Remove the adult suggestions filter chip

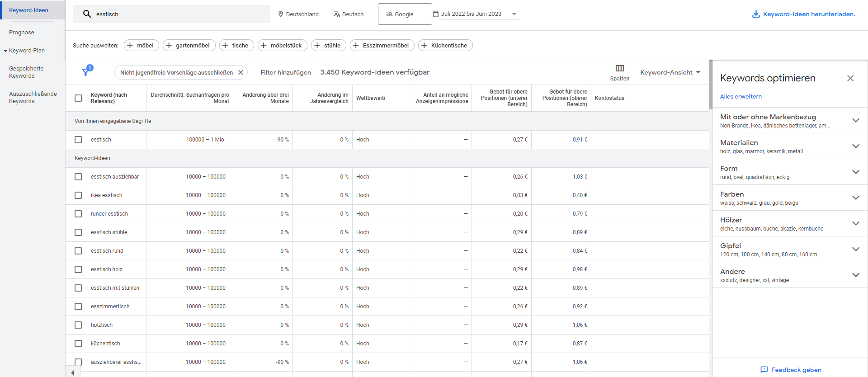pyautogui.click(x=241, y=72)
